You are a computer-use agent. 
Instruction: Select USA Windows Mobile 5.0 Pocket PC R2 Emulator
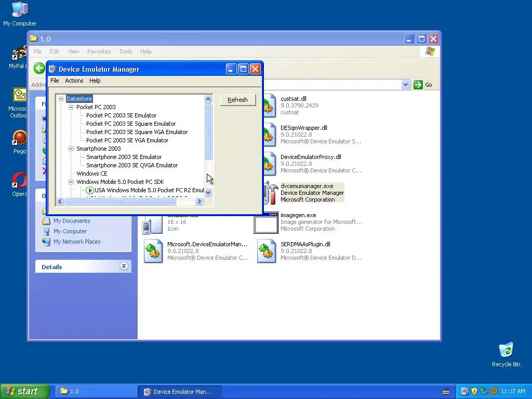point(149,190)
